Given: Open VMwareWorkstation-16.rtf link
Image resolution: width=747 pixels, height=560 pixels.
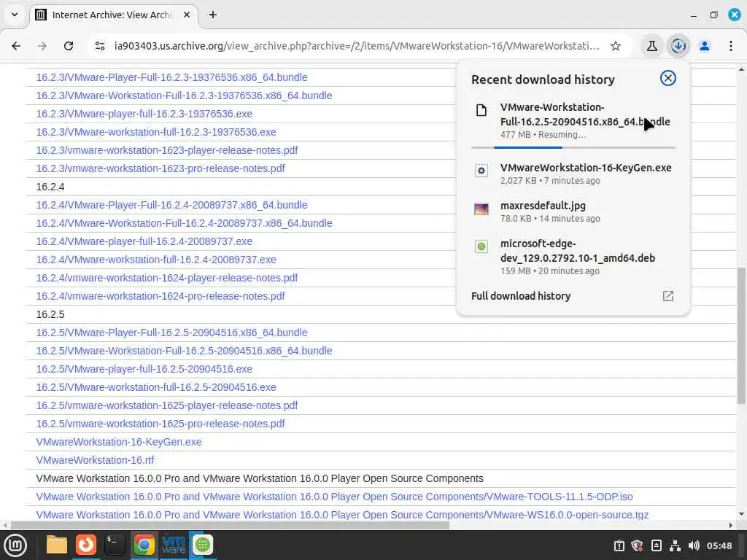Looking at the screenshot, I should (x=95, y=460).
